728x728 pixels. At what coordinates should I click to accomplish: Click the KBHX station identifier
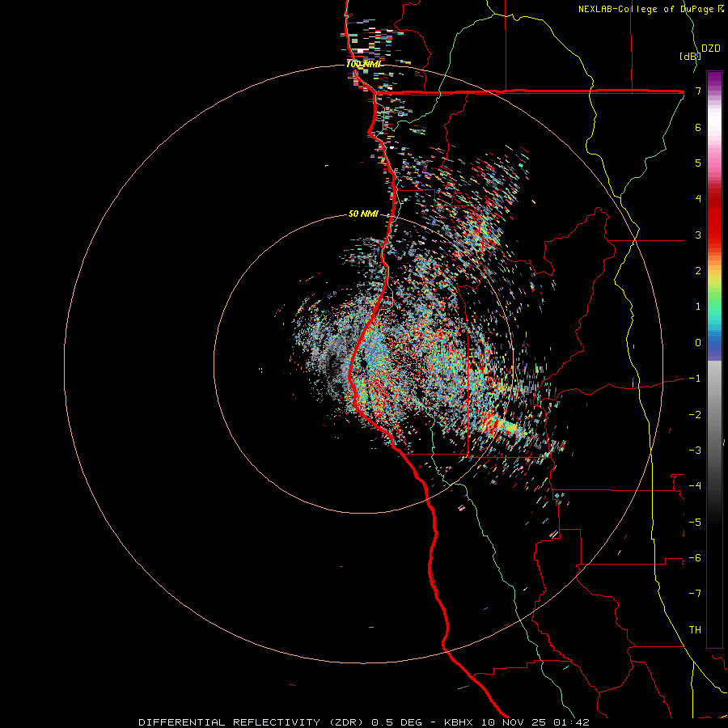click(459, 722)
